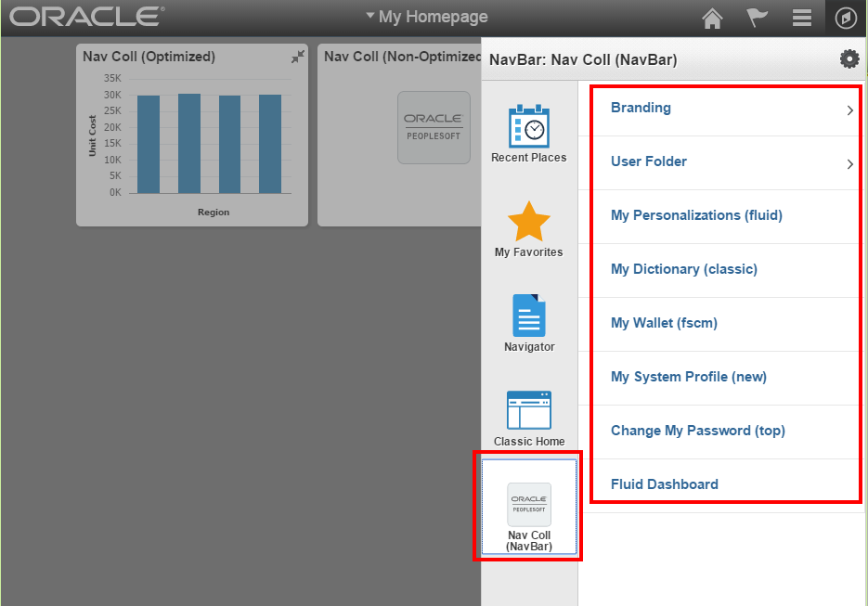The width and height of the screenshot is (868, 606).
Task: Open My System Profile (new)
Action: [688, 377]
